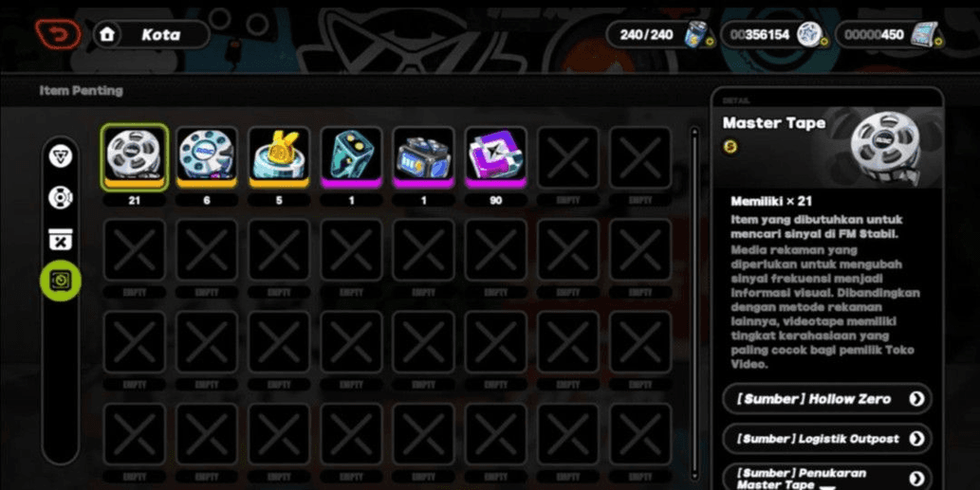Select the blue battery box item

pos(424,157)
